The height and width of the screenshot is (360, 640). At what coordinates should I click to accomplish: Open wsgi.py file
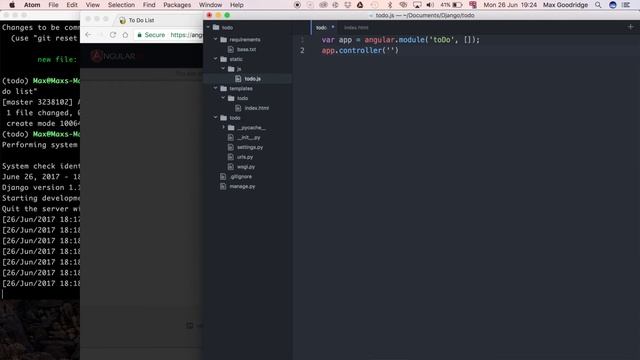pyautogui.click(x=246, y=167)
